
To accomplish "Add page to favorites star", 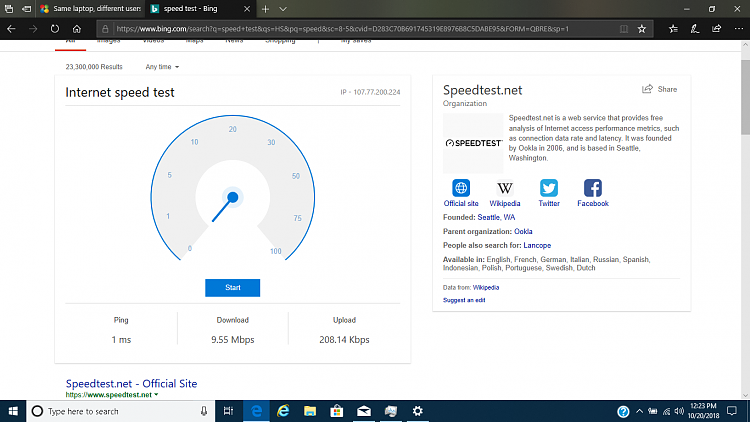I will click(x=642, y=29).
